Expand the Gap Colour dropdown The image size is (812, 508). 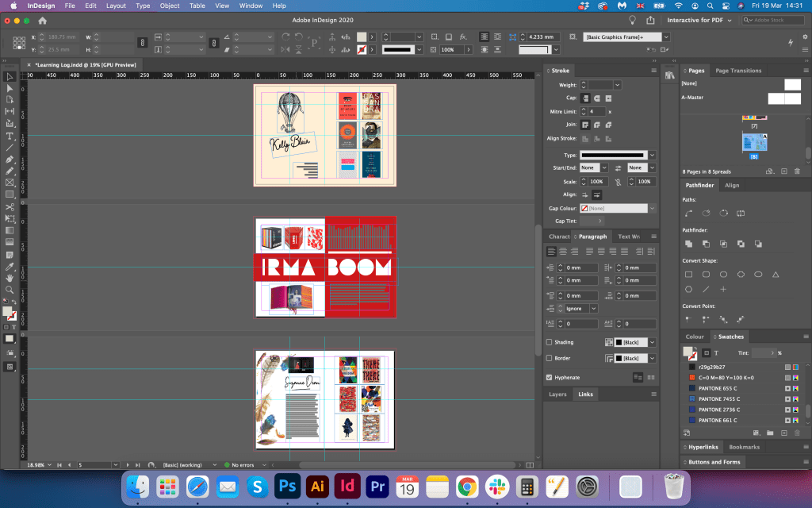click(653, 208)
